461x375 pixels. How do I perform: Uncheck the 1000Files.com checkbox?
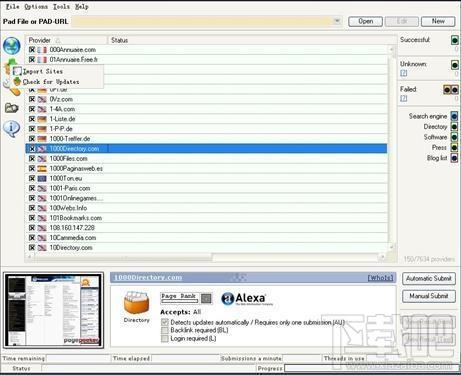(x=32, y=159)
